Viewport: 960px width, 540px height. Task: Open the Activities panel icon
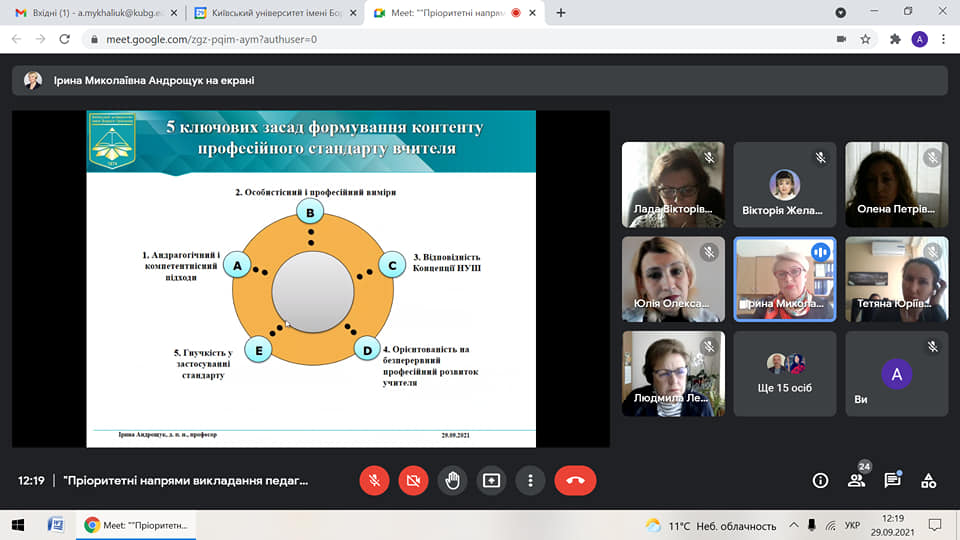(928, 480)
